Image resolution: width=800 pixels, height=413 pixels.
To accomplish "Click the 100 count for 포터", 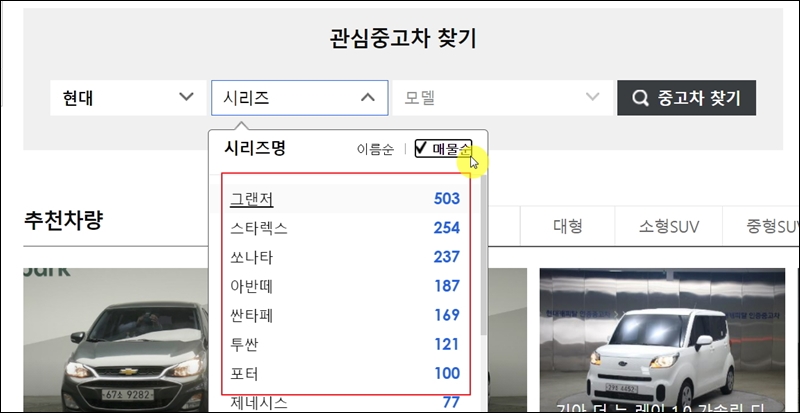I will pyautogui.click(x=447, y=373).
